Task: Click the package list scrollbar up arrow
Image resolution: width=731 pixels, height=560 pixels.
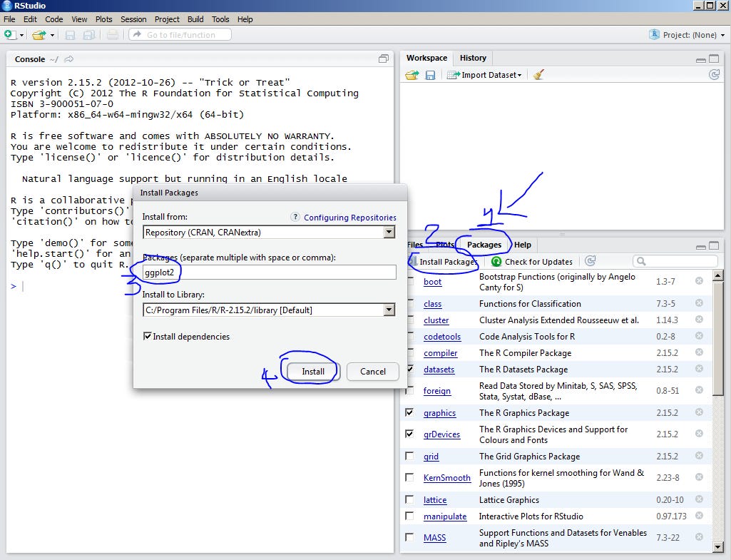Action: 718,275
